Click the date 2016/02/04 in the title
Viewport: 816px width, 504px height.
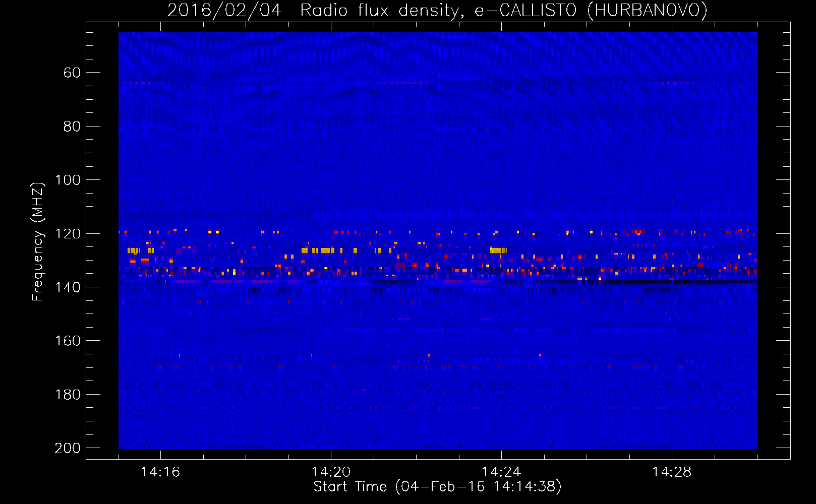[x=224, y=10]
